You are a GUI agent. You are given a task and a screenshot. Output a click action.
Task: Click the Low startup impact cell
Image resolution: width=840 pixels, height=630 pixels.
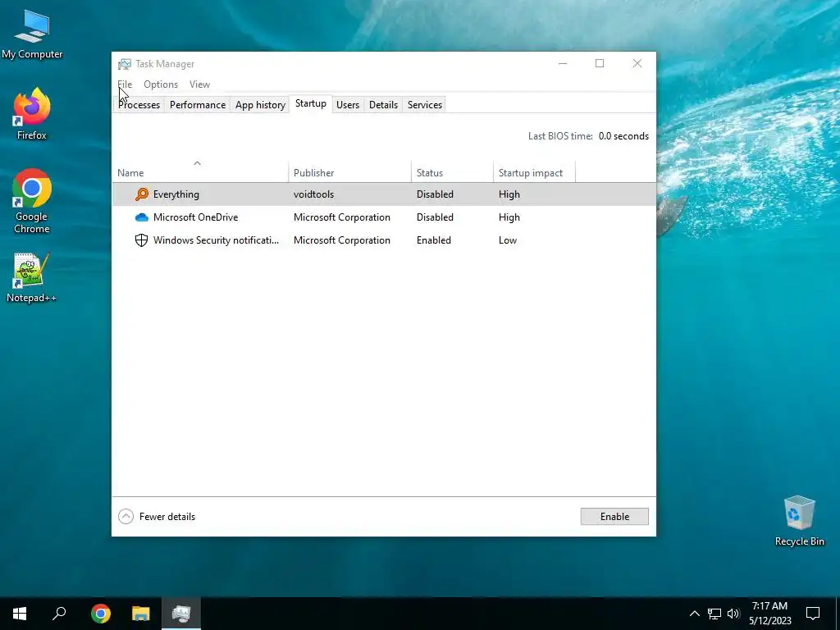coord(508,240)
